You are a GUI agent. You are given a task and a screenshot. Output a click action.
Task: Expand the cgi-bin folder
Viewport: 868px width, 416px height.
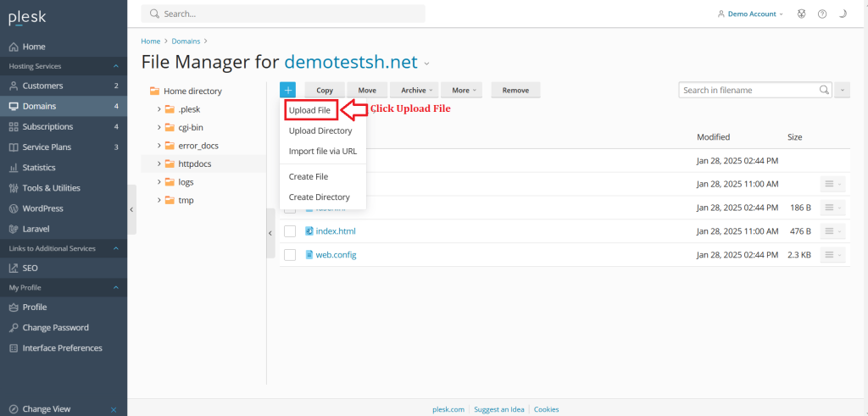(159, 128)
